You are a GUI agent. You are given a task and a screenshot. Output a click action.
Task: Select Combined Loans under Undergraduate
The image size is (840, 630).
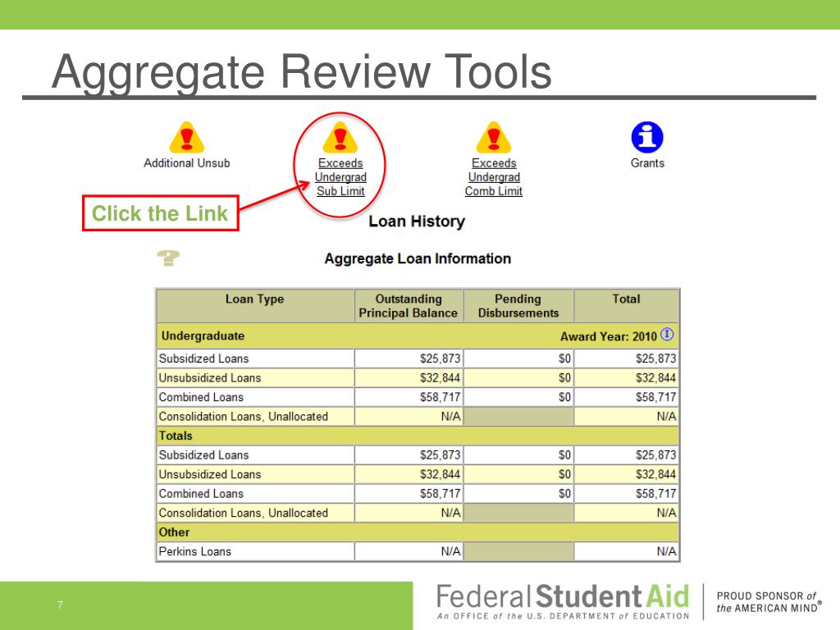[x=201, y=397]
